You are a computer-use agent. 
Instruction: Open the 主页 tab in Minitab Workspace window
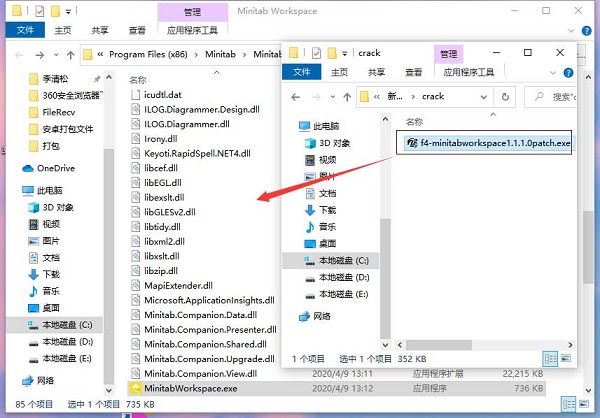coord(63,30)
